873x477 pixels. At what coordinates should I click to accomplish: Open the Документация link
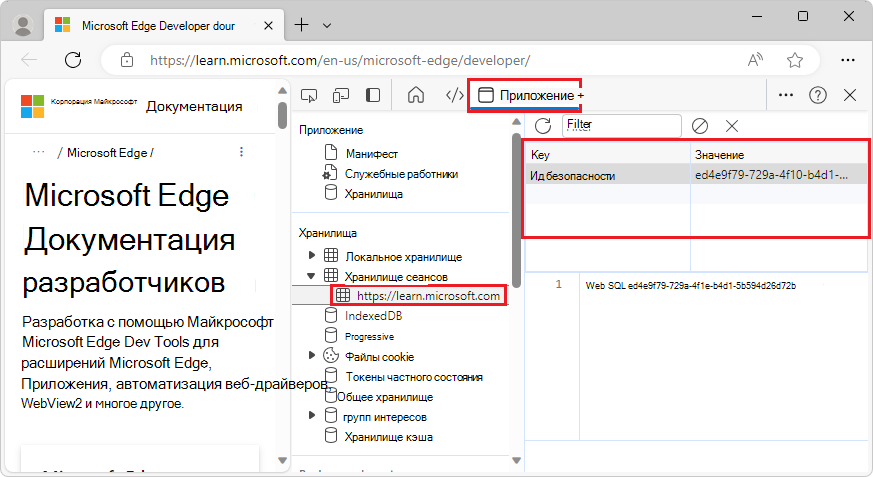click(194, 106)
